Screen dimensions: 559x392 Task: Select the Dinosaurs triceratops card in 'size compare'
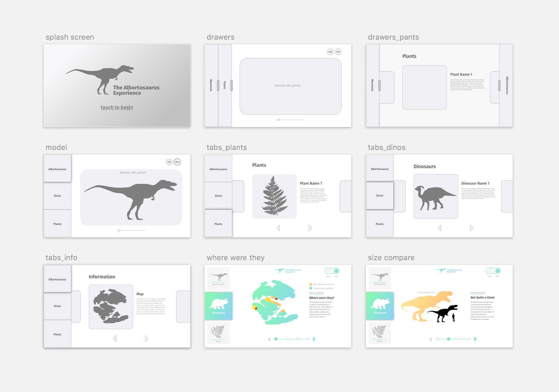[380, 306]
